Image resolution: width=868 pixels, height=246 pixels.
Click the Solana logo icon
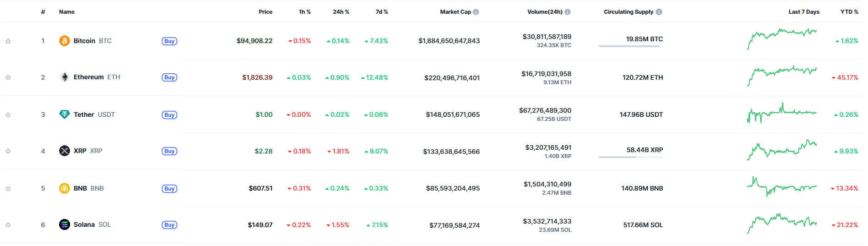[x=65, y=224]
